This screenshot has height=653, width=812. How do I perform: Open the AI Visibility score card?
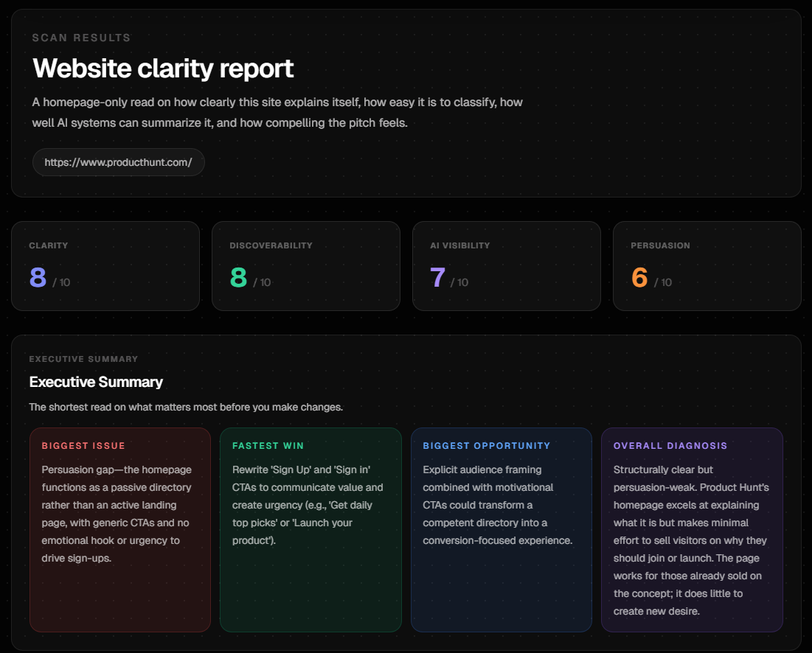coord(507,266)
